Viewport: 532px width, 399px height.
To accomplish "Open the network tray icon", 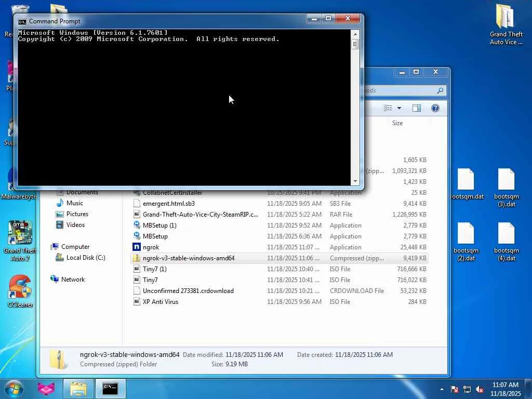I will tap(467, 390).
